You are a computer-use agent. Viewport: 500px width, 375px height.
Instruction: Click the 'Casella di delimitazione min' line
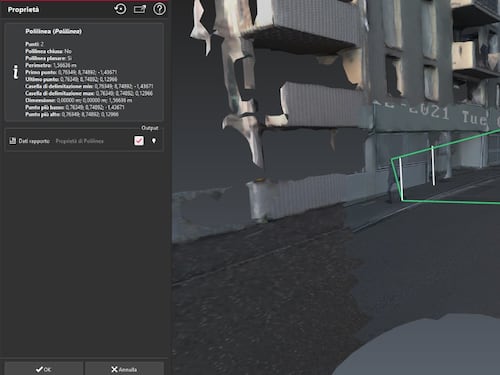coord(89,86)
